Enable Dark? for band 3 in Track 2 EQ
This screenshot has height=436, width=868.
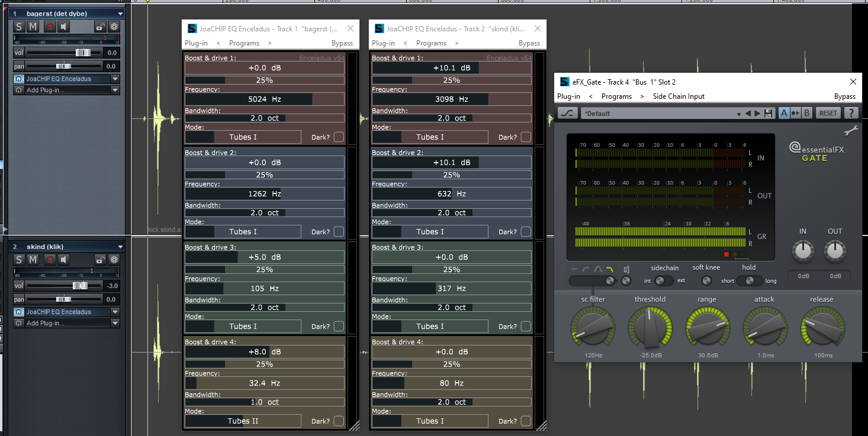[x=526, y=327]
